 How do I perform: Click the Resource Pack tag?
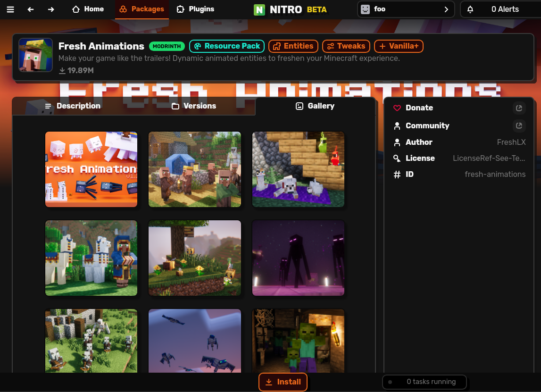227,46
